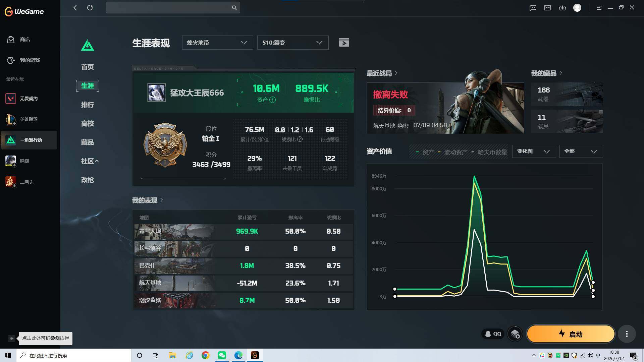
Task: Open the 改枪 gunsmith tab
Action: click(88, 180)
